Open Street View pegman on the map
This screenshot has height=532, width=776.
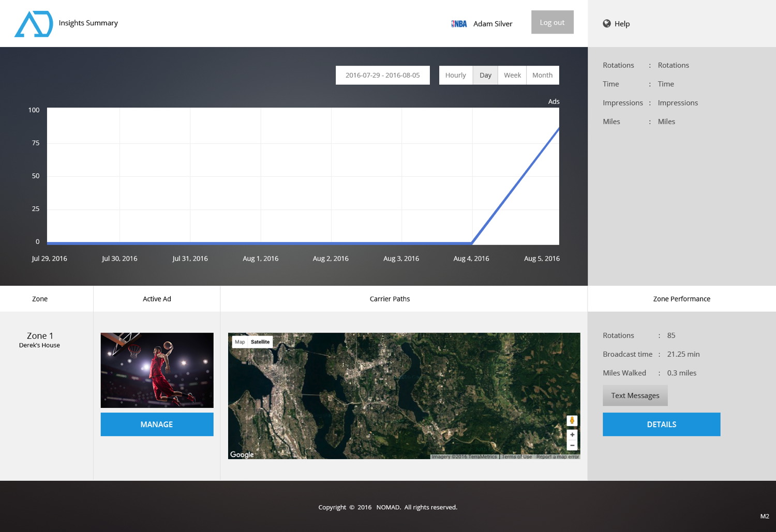pyautogui.click(x=572, y=421)
